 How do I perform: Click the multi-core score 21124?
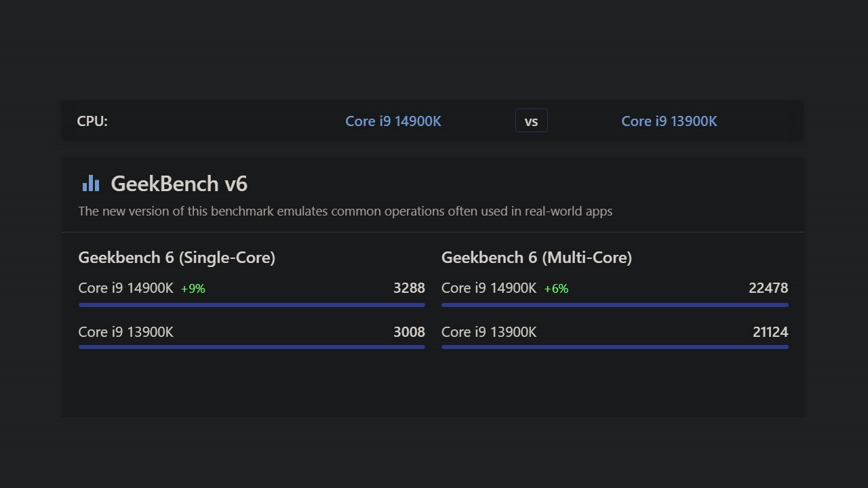[x=770, y=332]
